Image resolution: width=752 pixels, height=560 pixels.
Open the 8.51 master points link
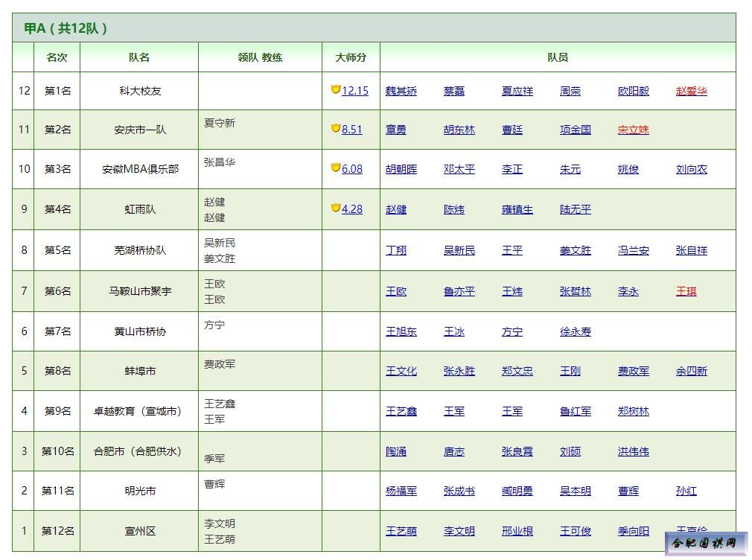click(352, 130)
